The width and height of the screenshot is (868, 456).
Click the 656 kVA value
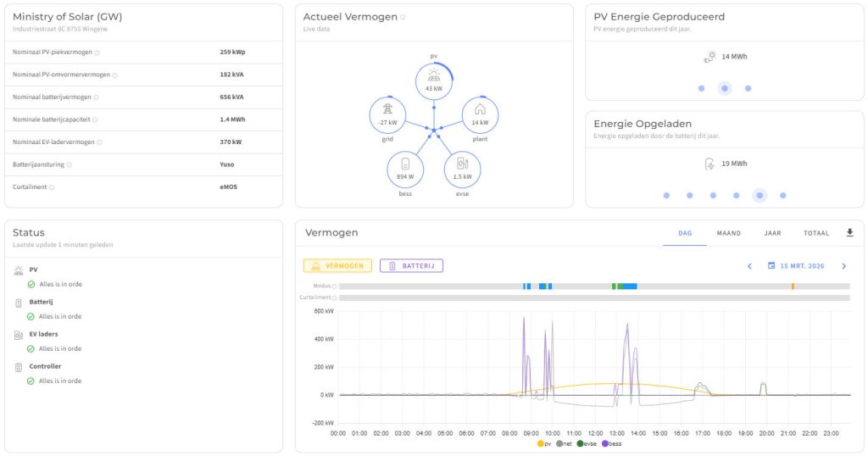tap(232, 97)
